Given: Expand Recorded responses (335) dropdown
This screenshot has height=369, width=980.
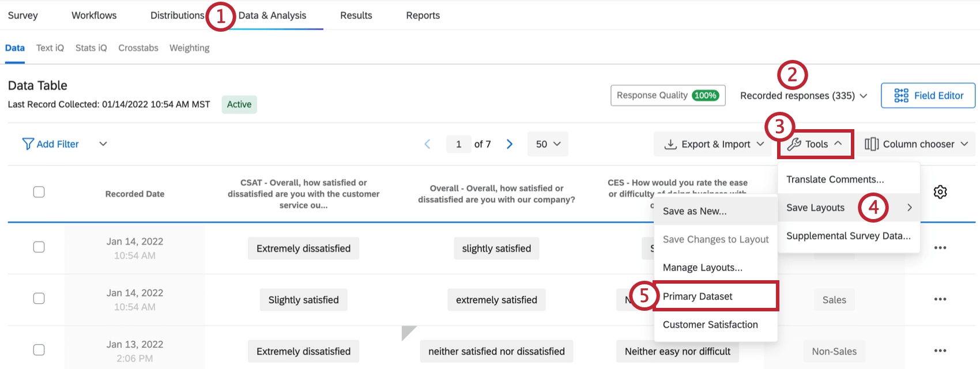Looking at the screenshot, I should pos(803,96).
